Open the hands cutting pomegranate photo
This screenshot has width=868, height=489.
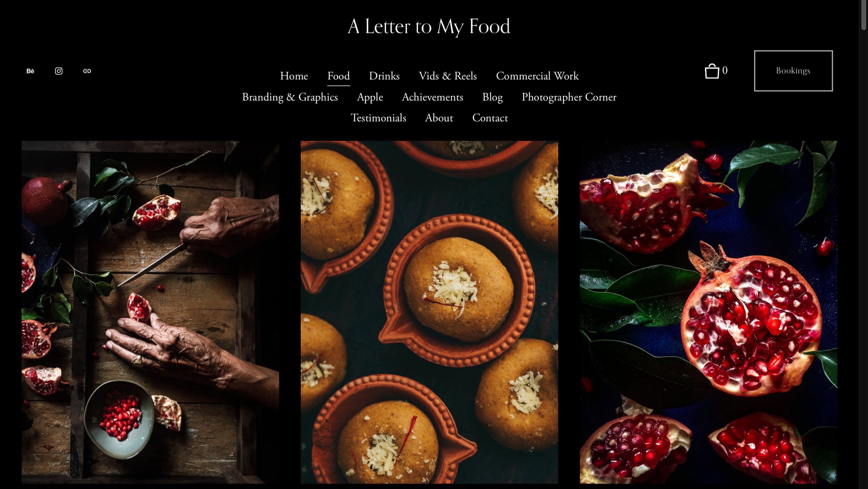click(x=150, y=312)
